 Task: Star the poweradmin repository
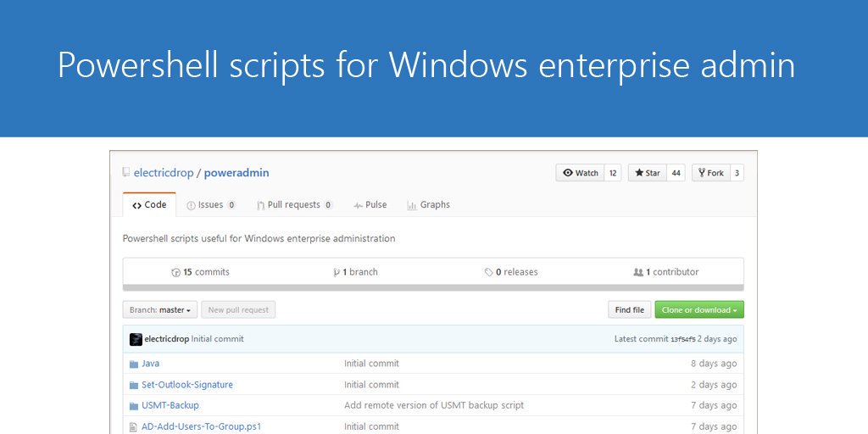647,173
